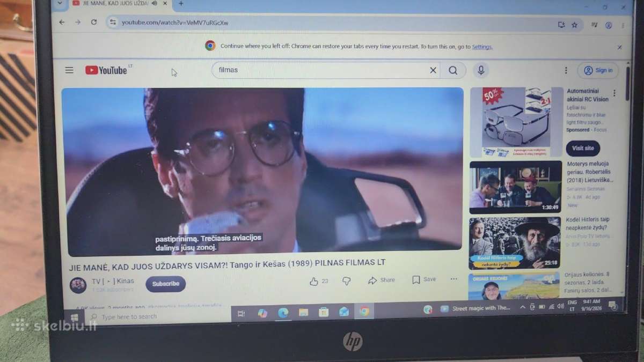Viewport: 644px width, 362px height.
Task: Open a new Chrome tab
Action: click(x=181, y=3)
